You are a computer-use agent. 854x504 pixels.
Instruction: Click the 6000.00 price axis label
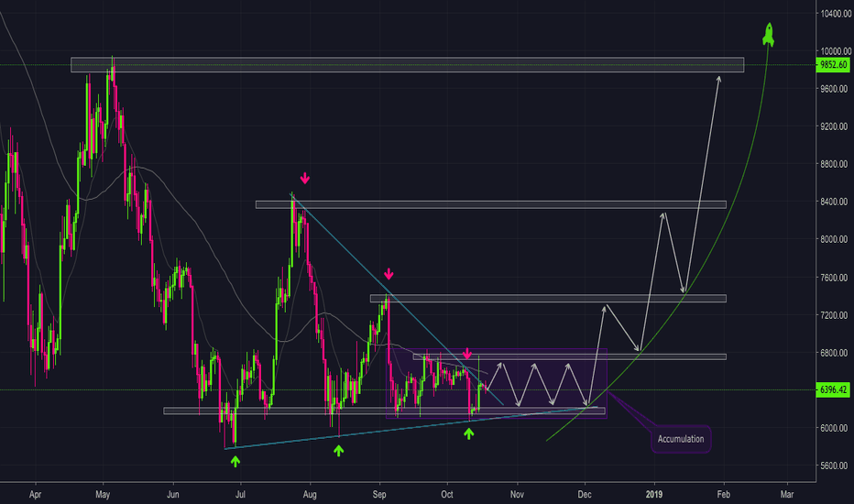[834, 428]
